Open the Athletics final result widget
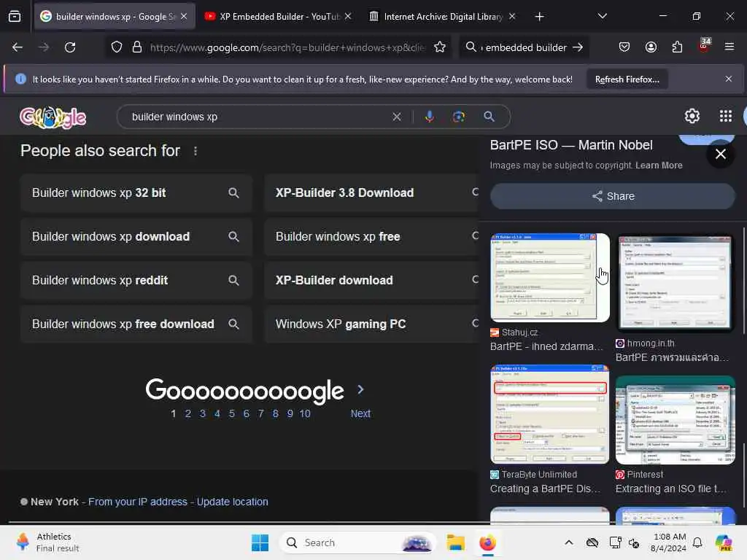 click(47, 542)
